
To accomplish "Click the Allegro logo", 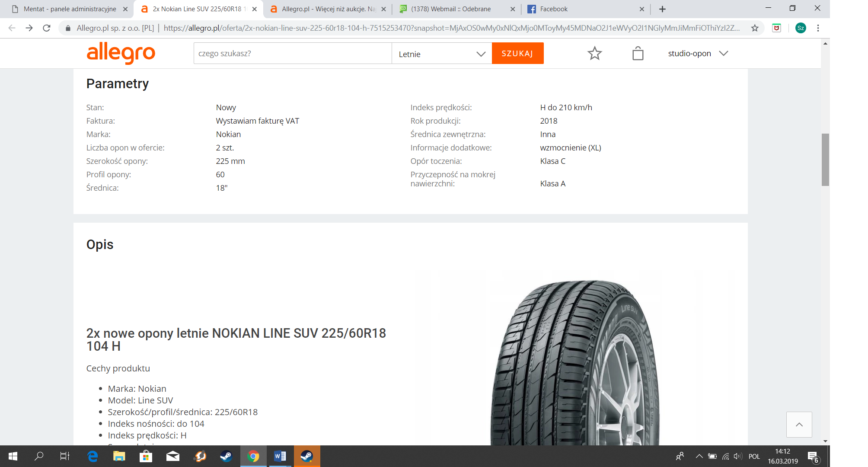I will coord(121,53).
